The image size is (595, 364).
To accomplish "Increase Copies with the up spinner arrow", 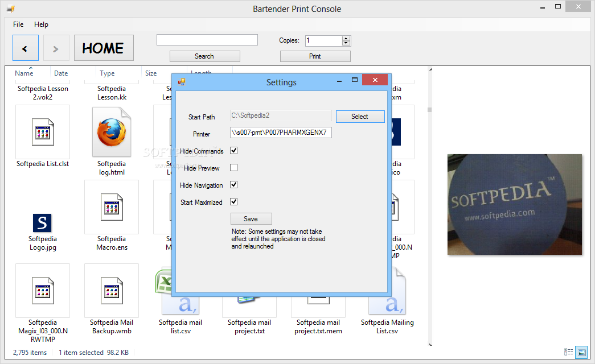I will pos(346,38).
